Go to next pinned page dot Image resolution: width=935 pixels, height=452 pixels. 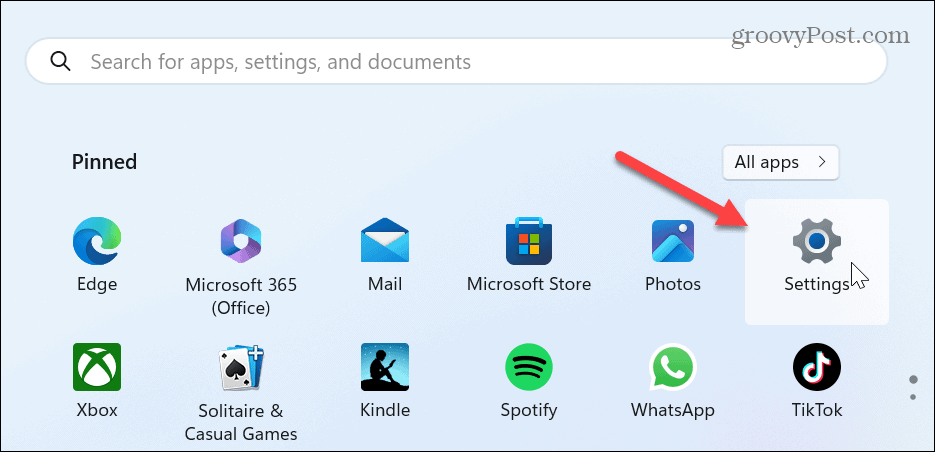pos(913,397)
